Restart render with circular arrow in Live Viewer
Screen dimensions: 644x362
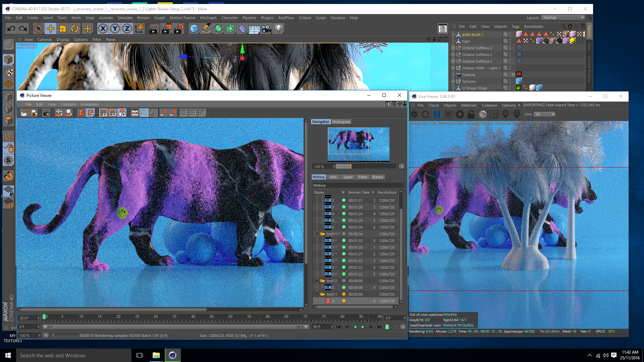click(425, 115)
